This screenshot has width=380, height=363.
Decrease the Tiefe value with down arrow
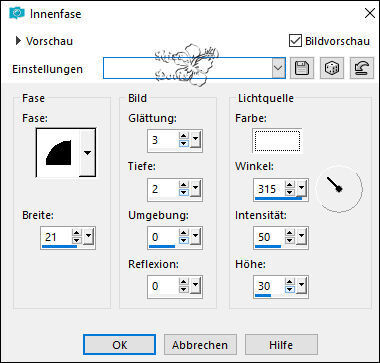pyautogui.click(x=184, y=193)
